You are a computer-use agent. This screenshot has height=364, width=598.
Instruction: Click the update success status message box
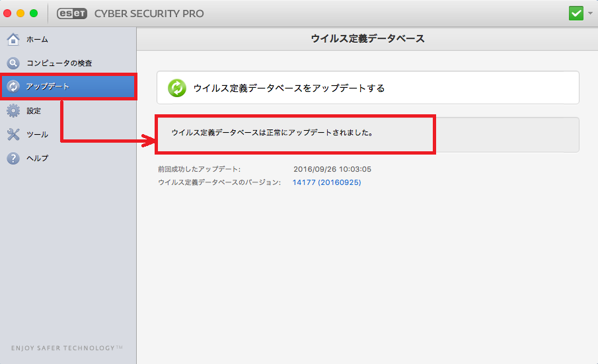pyautogui.click(x=367, y=135)
